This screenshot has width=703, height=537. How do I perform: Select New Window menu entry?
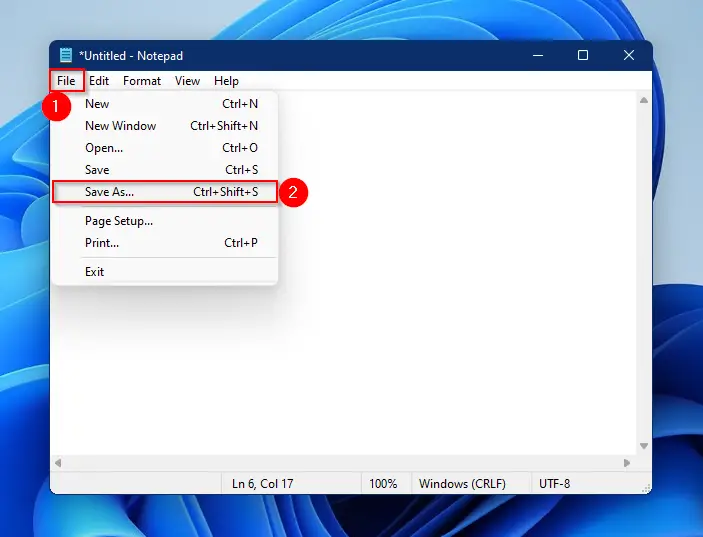[165, 126]
